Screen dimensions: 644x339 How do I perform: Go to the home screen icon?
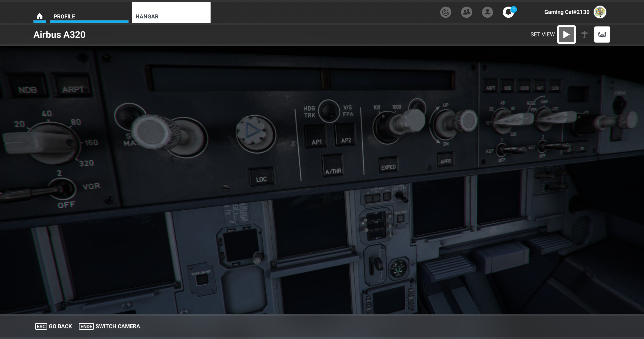coord(40,16)
